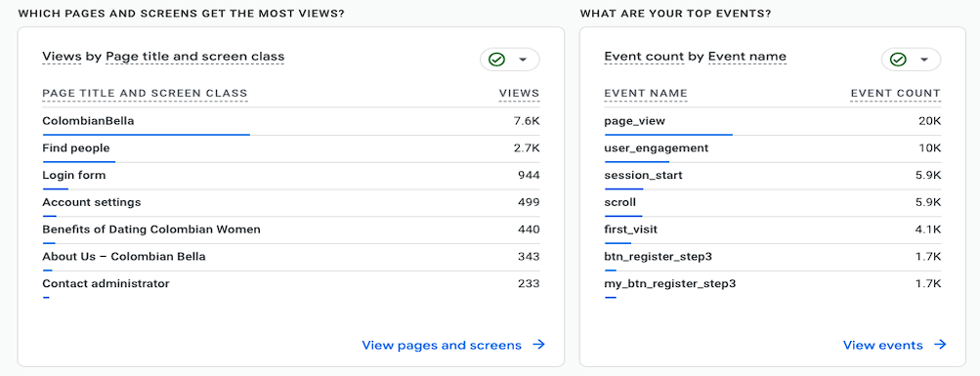Click green check icon in Event count card
The width and height of the screenshot is (980, 376).
coord(898,60)
